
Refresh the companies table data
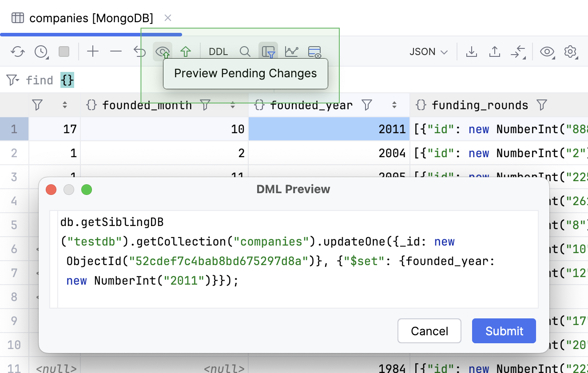pos(18,52)
